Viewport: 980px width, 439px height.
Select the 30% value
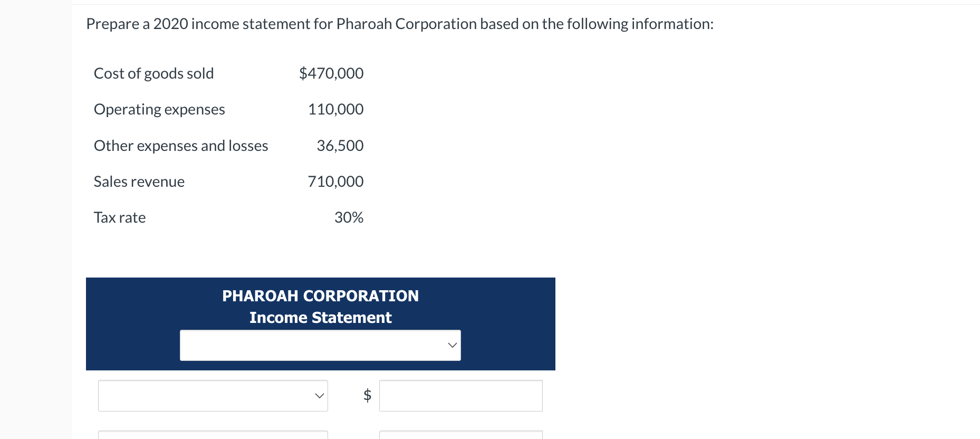point(349,217)
